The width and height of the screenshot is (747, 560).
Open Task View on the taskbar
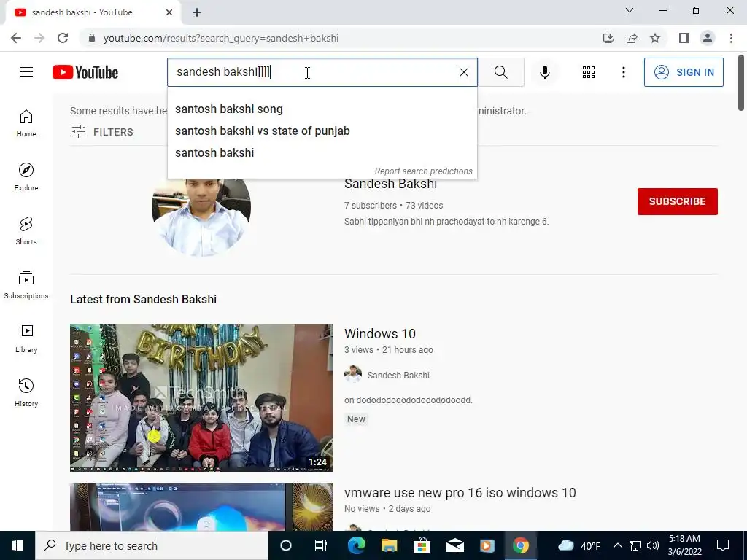pyautogui.click(x=321, y=545)
